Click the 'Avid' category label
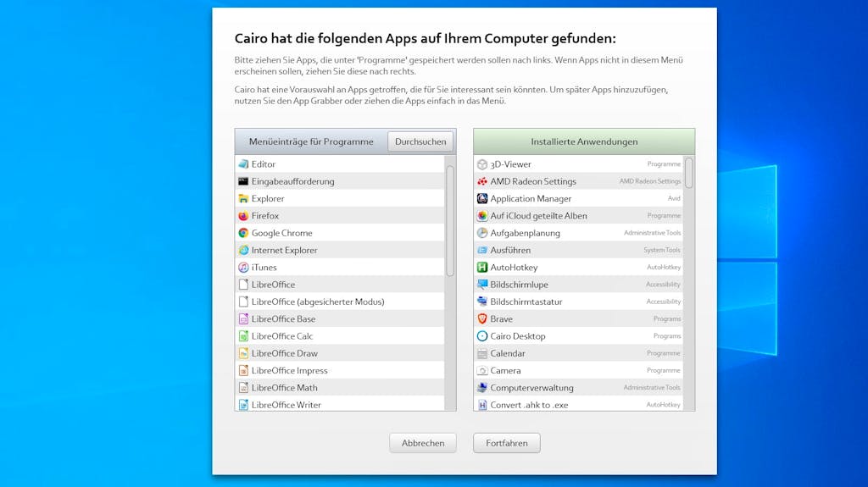Screen dimensions: 868x487 674,199
